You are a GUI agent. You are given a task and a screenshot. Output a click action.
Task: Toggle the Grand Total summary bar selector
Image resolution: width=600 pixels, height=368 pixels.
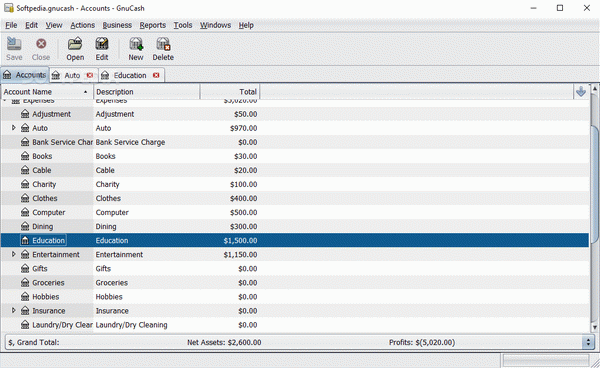(588, 342)
